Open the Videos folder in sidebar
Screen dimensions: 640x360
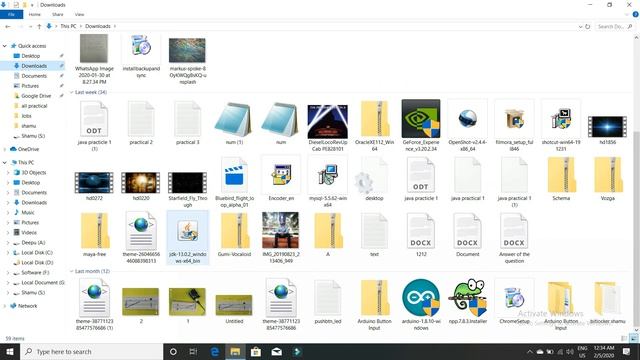click(x=29, y=233)
